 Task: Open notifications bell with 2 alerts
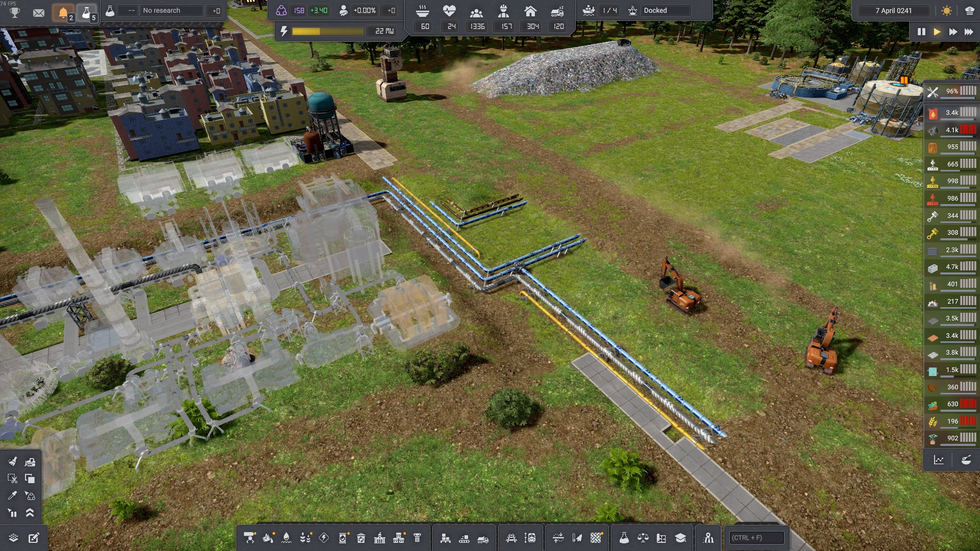coord(64,13)
